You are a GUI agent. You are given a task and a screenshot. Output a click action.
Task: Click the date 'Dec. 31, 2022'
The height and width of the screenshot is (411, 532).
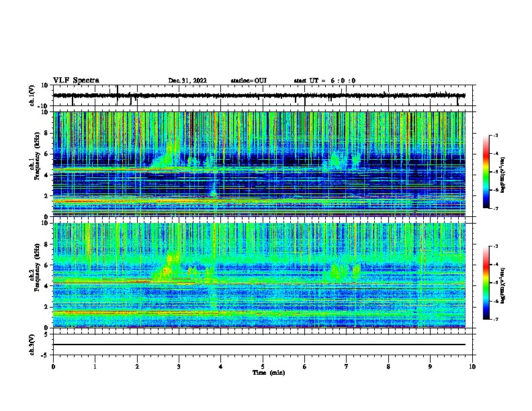(187, 81)
